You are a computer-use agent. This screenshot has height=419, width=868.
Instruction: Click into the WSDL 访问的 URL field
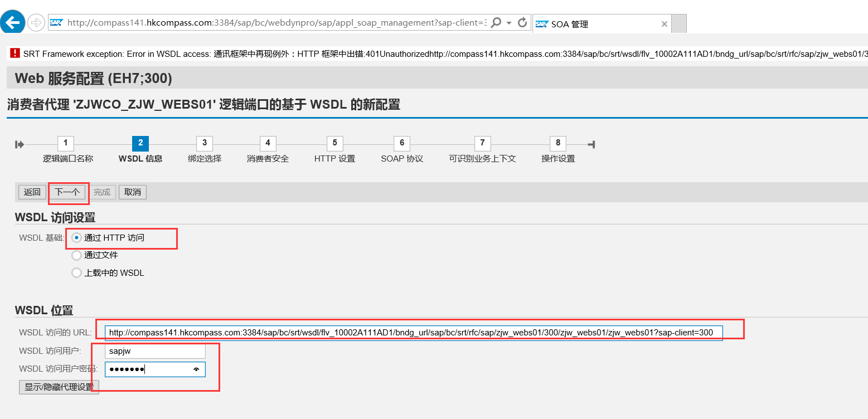pyautogui.click(x=414, y=333)
